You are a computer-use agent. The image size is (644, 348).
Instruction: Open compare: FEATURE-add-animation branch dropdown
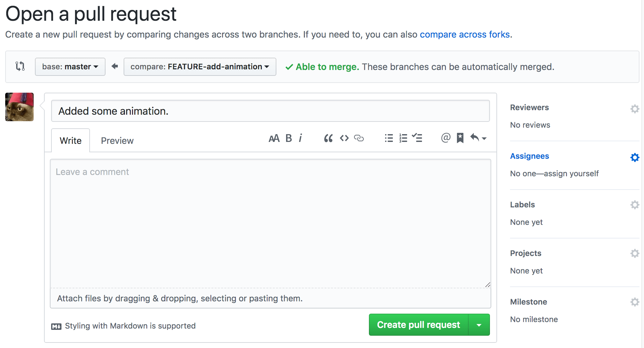(200, 67)
